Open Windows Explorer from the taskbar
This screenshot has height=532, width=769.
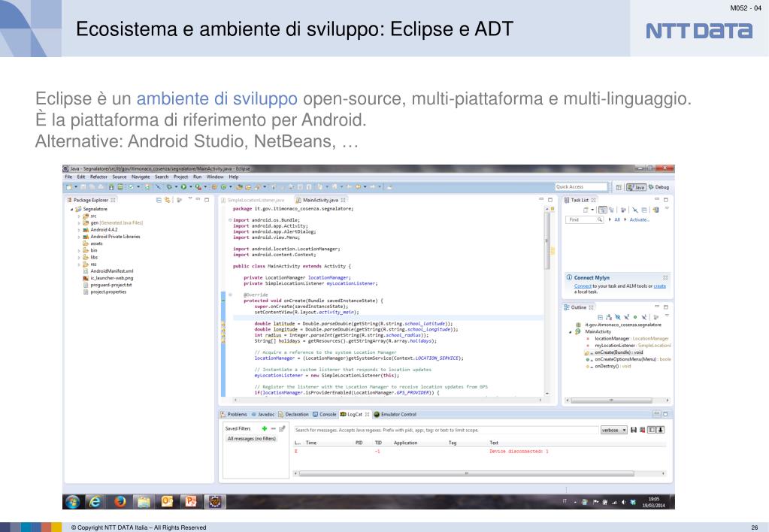144,501
